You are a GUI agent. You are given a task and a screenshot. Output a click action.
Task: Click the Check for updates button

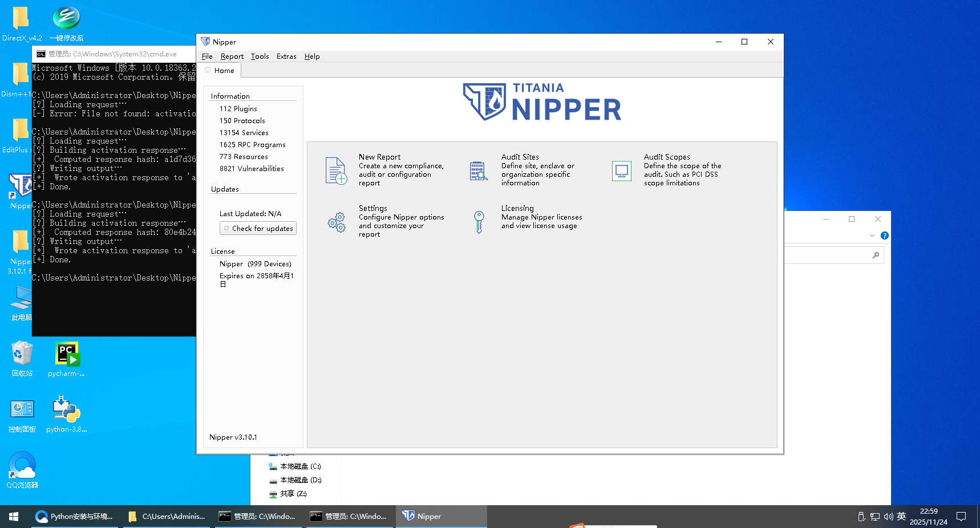click(258, 228)
